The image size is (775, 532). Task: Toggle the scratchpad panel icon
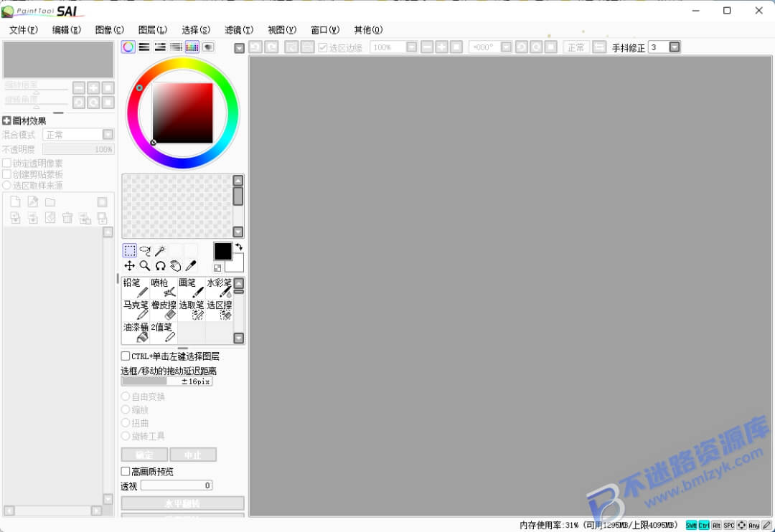tap(208, 47)
